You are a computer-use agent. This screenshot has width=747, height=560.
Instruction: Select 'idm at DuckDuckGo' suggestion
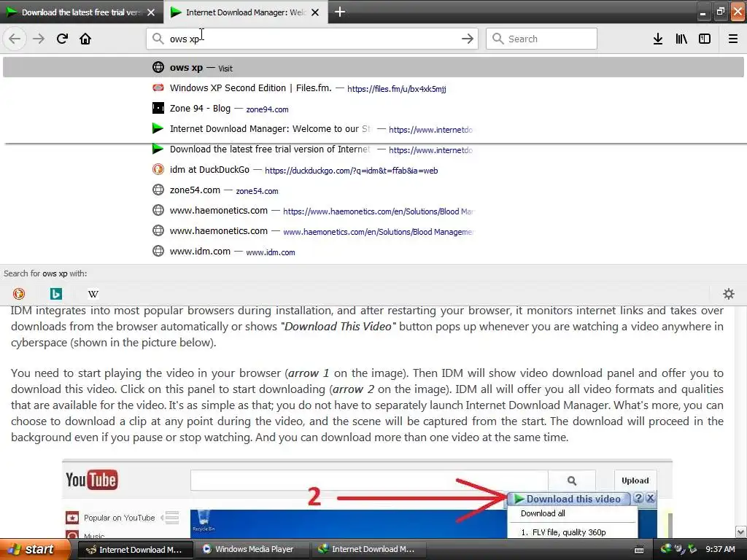(373, 170)
